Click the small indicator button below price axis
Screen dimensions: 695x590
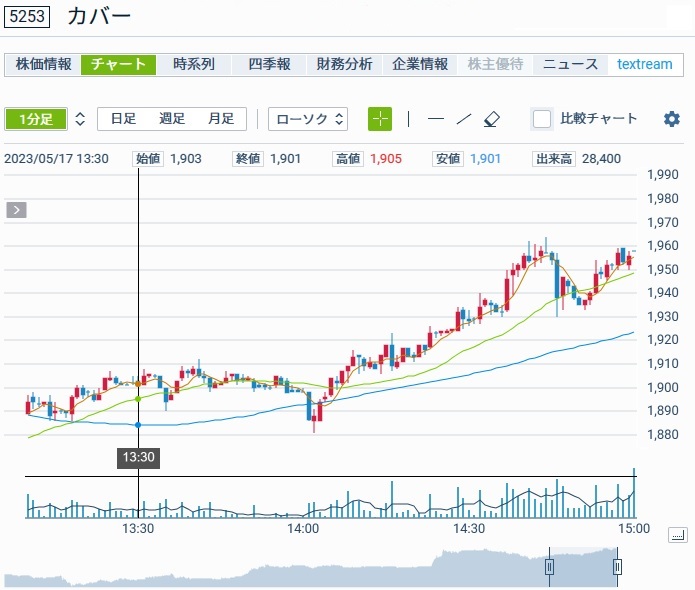(x=677, y=536)
